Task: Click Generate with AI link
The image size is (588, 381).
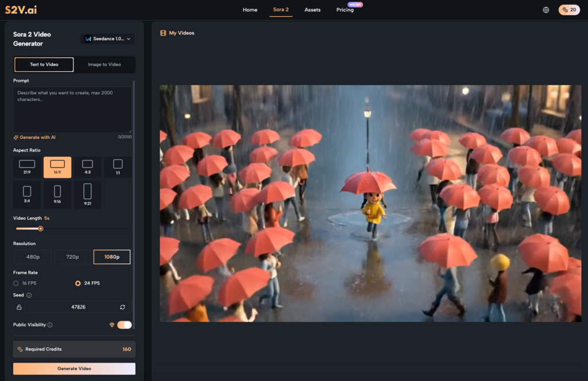Action: click(35, 137)
